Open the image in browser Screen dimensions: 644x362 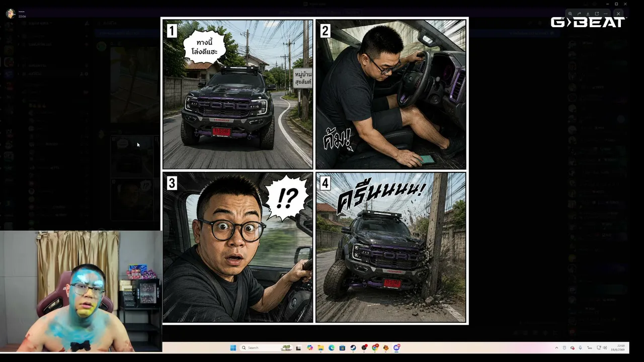(x=597, y=14)
